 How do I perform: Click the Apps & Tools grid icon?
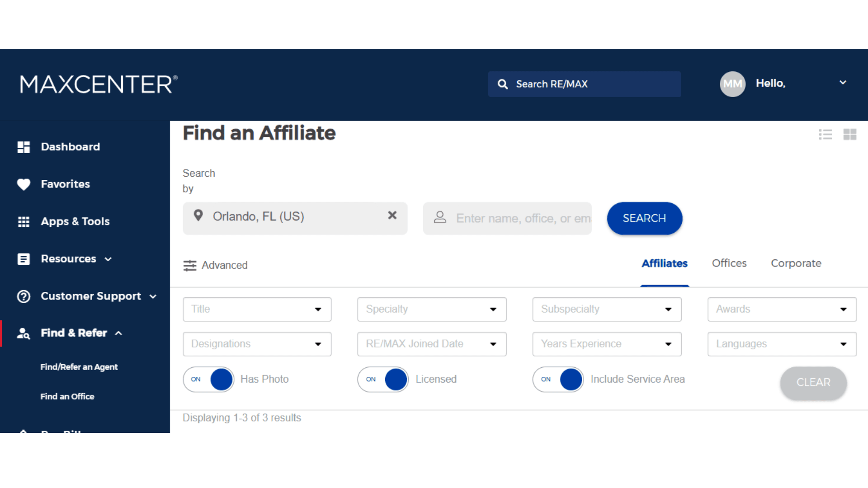click(24, 222)
